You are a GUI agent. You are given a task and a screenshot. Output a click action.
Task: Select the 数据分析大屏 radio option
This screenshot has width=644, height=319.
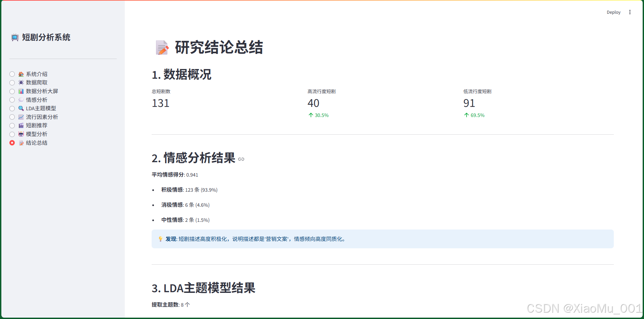[x=12, y=91]
